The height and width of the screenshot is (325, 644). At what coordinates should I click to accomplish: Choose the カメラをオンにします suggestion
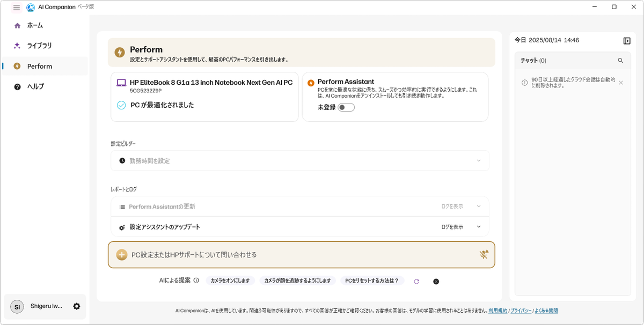230,280
